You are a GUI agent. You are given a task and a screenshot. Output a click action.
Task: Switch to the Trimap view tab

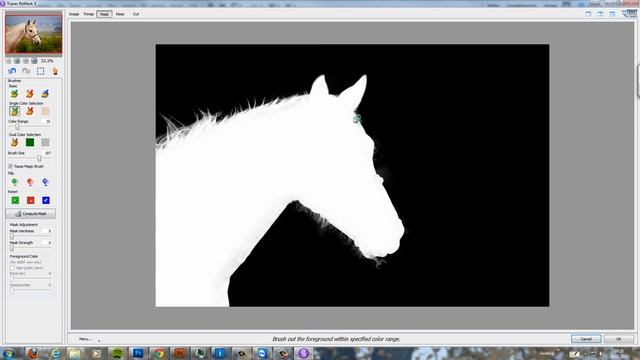89,14
